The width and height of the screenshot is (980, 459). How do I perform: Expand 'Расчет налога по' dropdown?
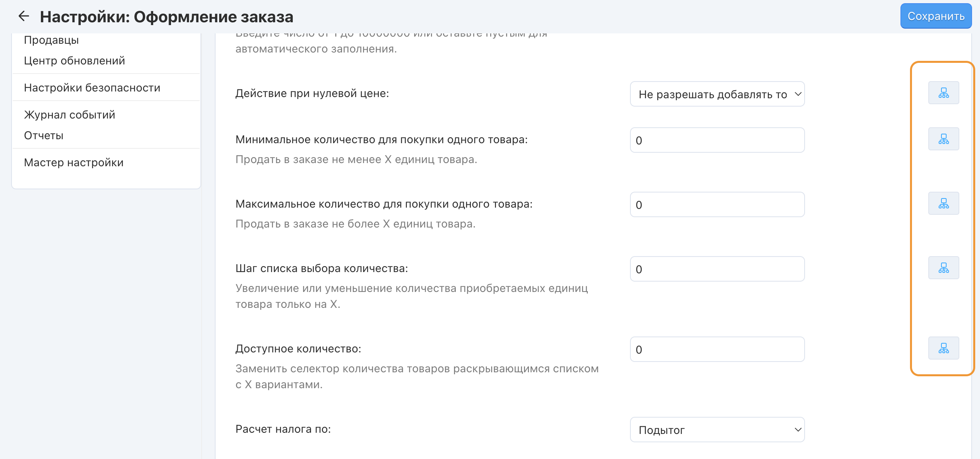point(717,430)
